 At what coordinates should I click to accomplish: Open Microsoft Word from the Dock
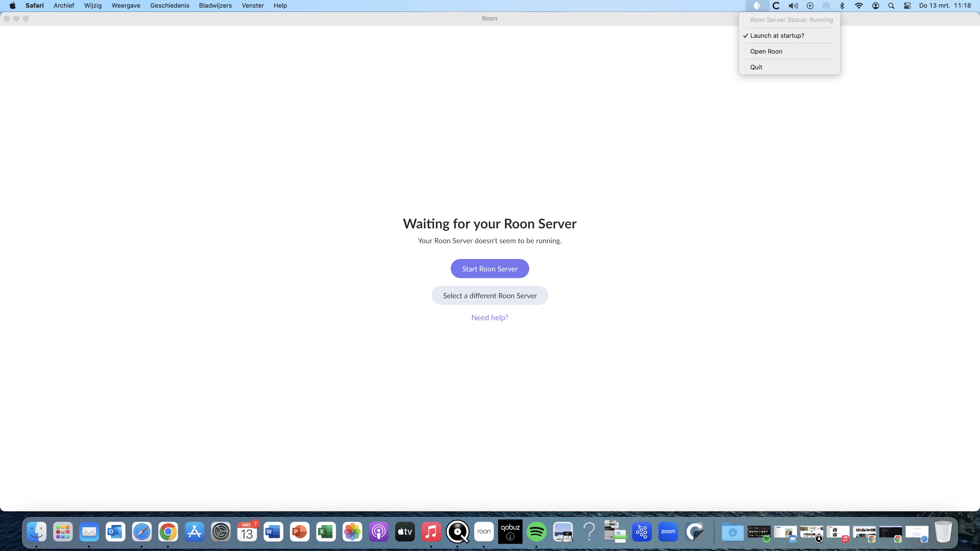[x=273, y=531]
